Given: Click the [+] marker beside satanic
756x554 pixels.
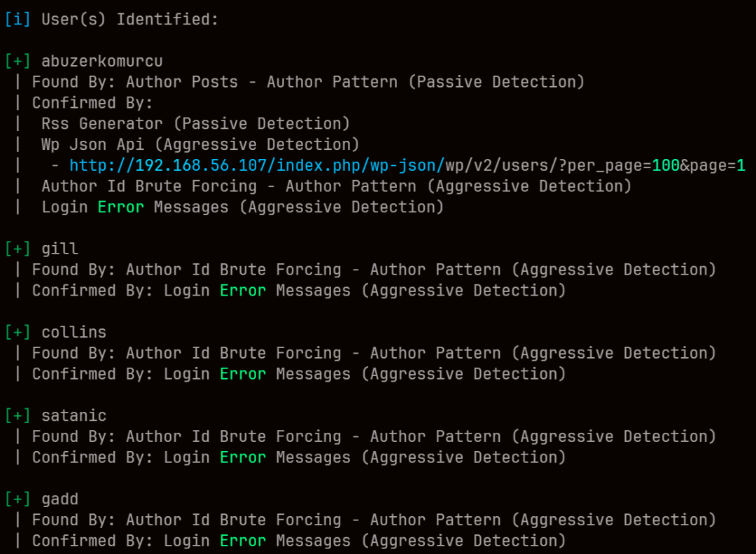Looking at the screenshot, I should click(17, 416).
